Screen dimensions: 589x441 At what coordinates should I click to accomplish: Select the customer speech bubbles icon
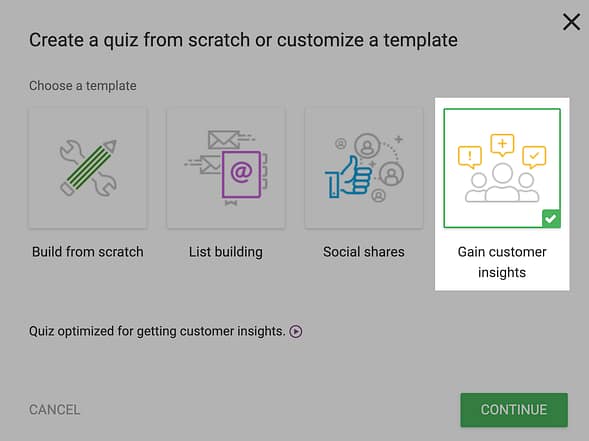[x=502, y=168]
